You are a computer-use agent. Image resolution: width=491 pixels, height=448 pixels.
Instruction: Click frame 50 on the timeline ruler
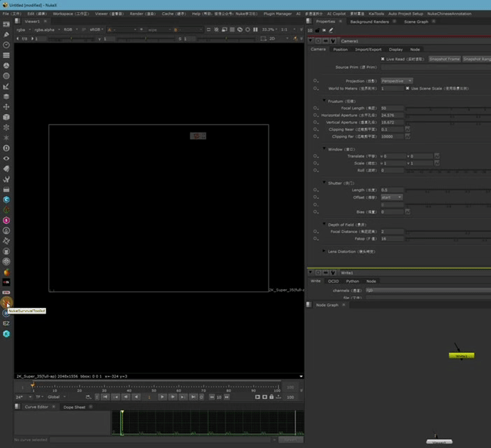coord(154,388)
